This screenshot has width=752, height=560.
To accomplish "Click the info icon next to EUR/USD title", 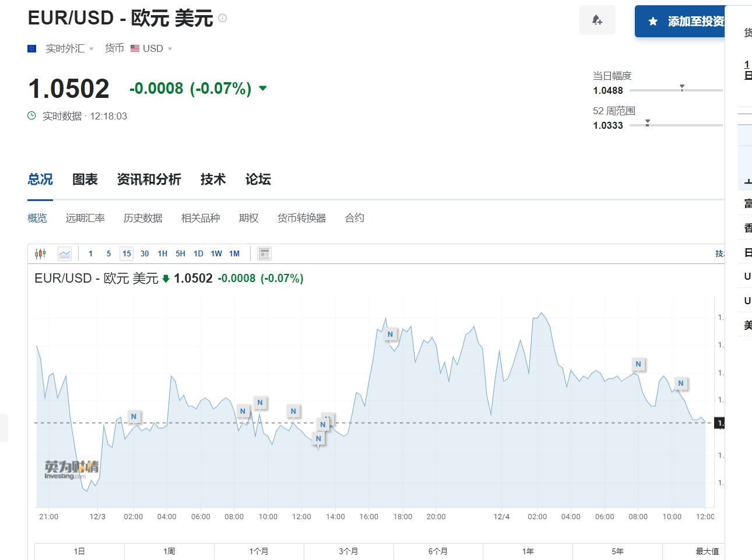I will click(222, 18).
